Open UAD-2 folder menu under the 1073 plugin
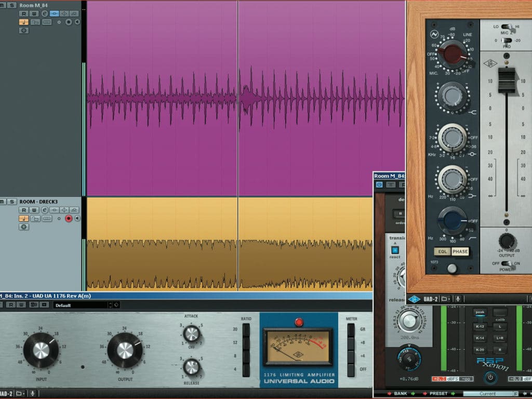Viewport: 532px width, 399px height. coord(445,299)
